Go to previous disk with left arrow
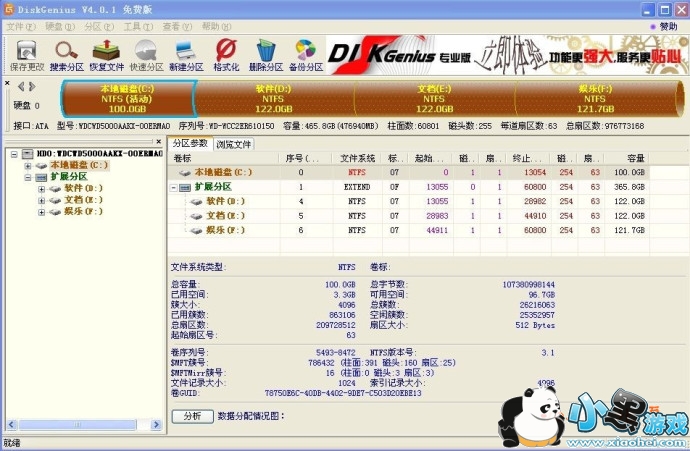 coord(21,87)
